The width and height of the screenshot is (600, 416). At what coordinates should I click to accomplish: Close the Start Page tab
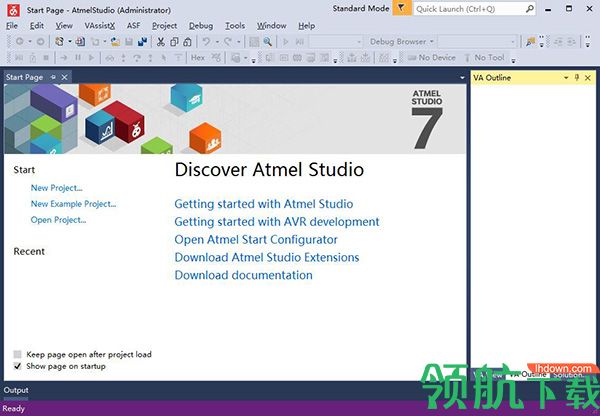point(65,77)
